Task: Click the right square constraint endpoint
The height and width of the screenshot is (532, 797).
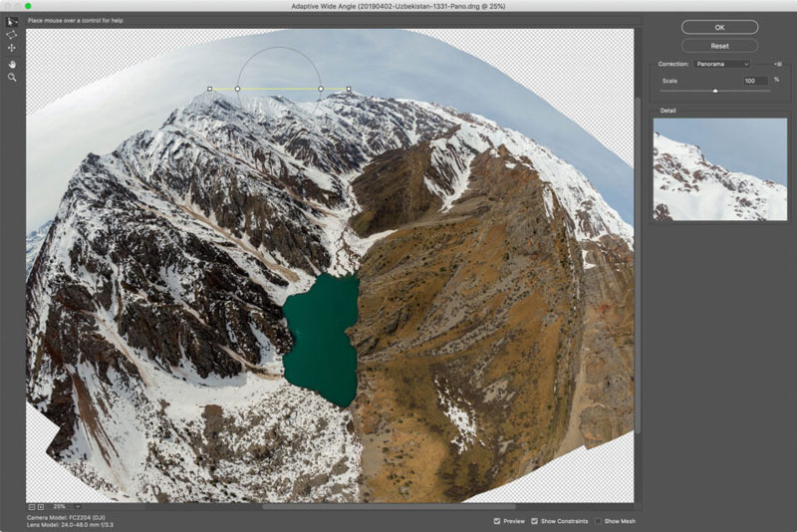Action: point(349,89)
